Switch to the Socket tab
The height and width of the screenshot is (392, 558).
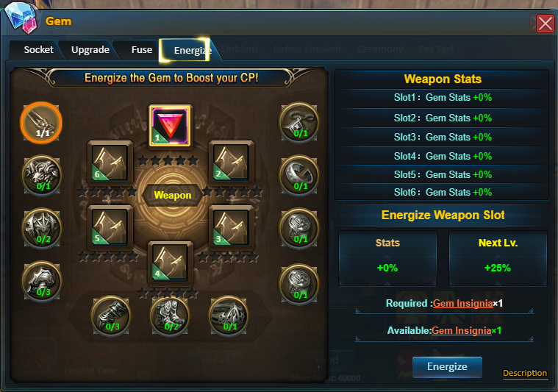(38, 50)
